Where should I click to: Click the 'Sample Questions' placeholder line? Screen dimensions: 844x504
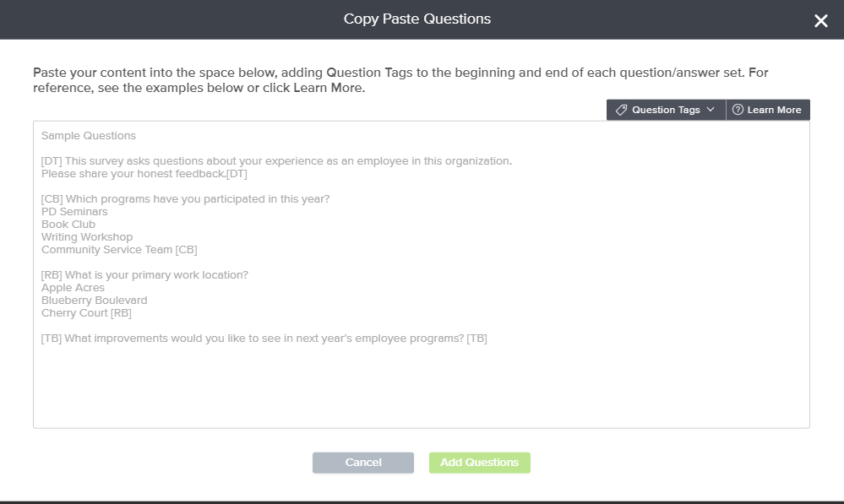(x=89, y=136)
